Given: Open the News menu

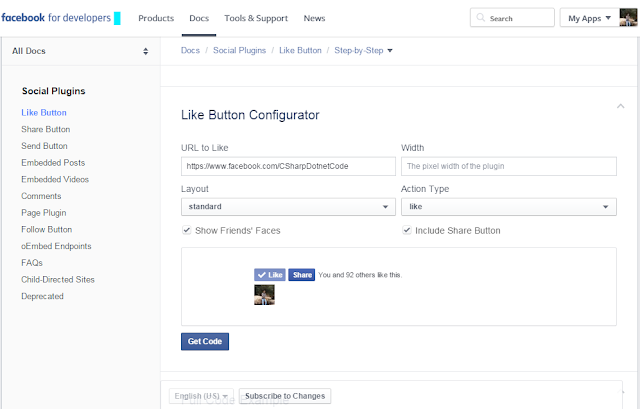Looking at the screenshot, I should [x=314, y=18].
